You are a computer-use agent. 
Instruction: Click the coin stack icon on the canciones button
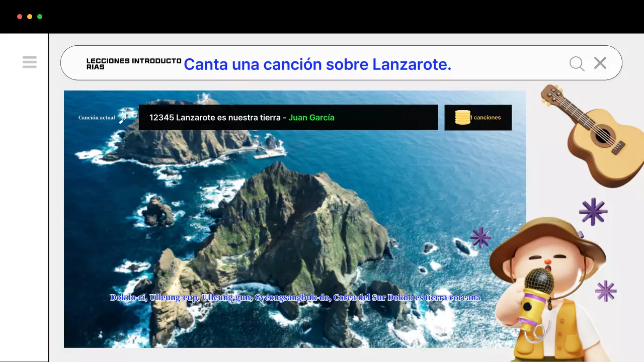tap(462, 117)
